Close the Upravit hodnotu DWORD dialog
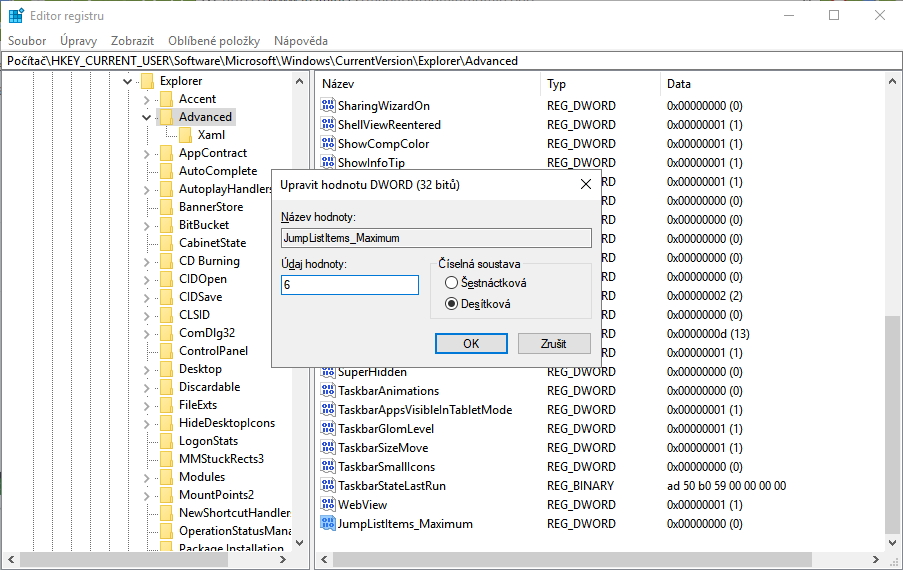Screen dimensions: 903x570 (x=586, y=184)
